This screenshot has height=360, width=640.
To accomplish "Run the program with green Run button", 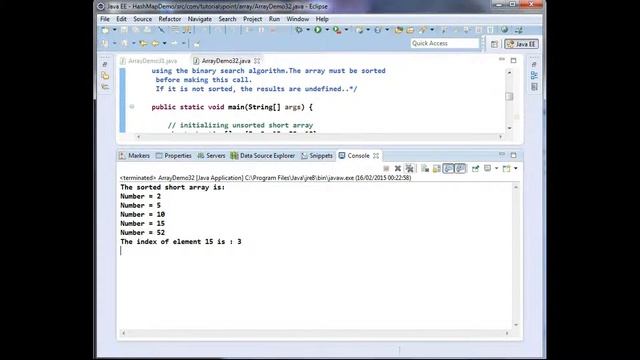I will coord(318,30).
